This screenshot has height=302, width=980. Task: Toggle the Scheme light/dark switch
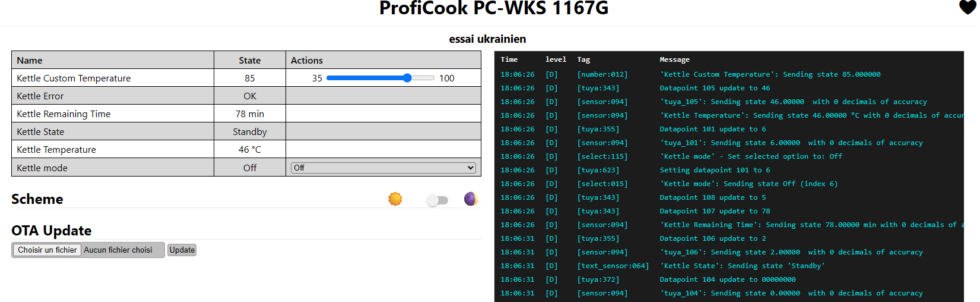(437, 200)
